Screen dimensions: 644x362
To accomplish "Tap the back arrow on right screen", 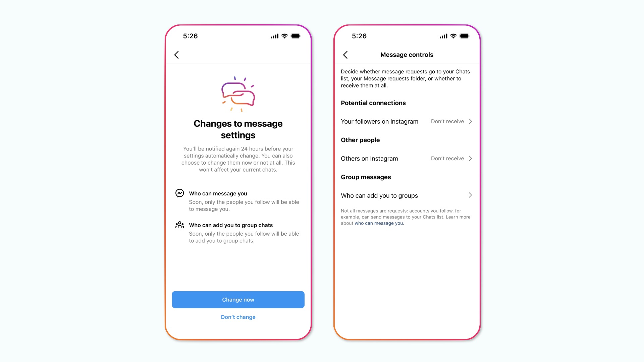I will tap(346, 54).
